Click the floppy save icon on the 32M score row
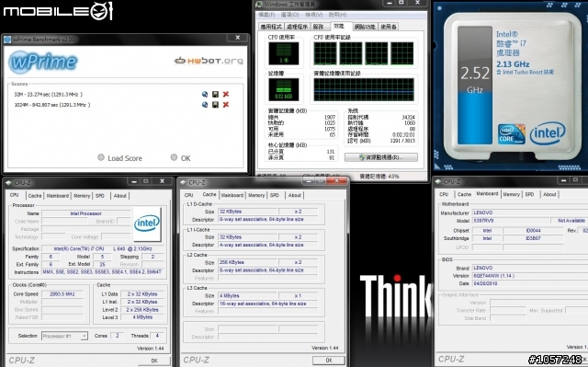This screenshot has height=367, width=588. click(215, 94)
